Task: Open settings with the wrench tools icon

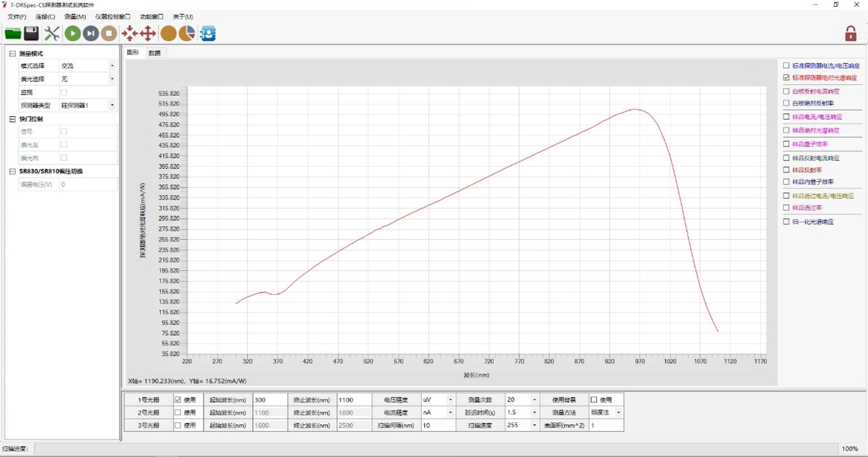Action: point(52,34)
